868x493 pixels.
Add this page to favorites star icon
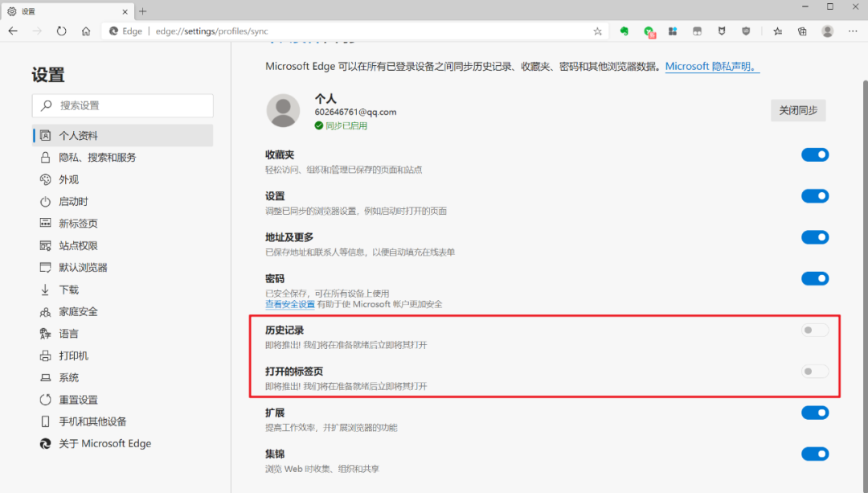coord(597,31)
